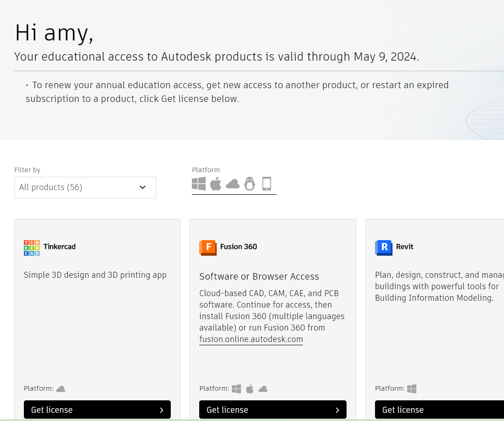Filter by Apple Mac platform icon

tap(216, 184)
